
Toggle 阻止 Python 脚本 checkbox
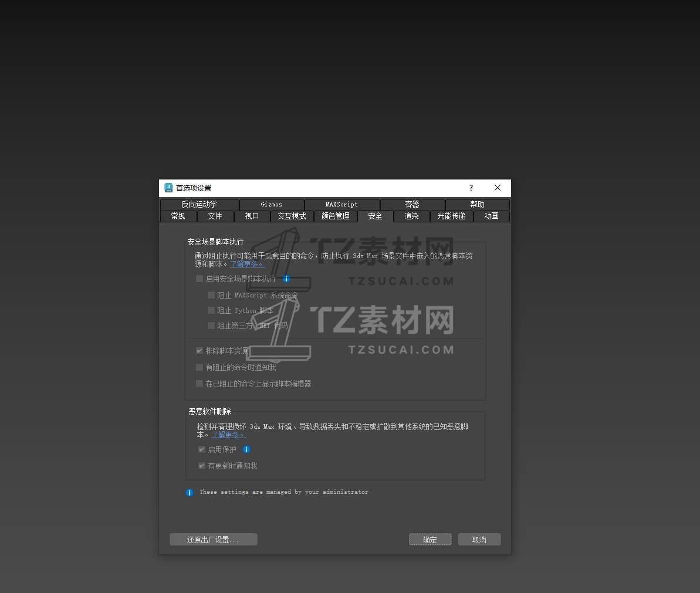coord(211,310)
